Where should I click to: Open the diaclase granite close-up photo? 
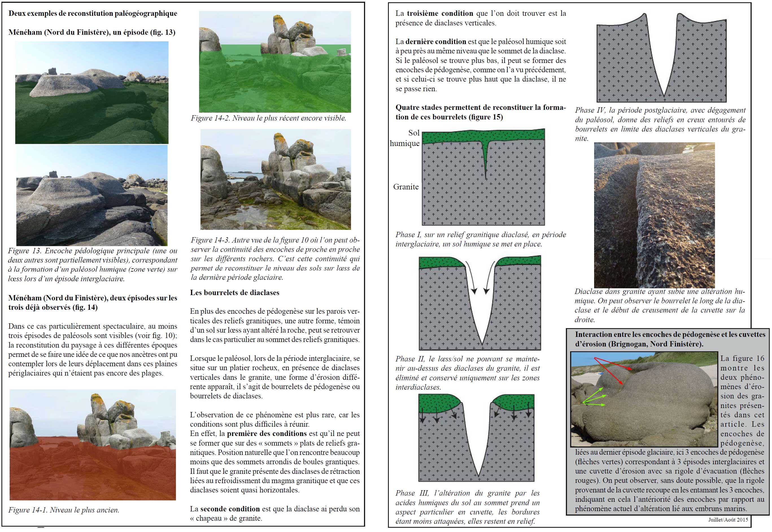click(x=654, y=215)
